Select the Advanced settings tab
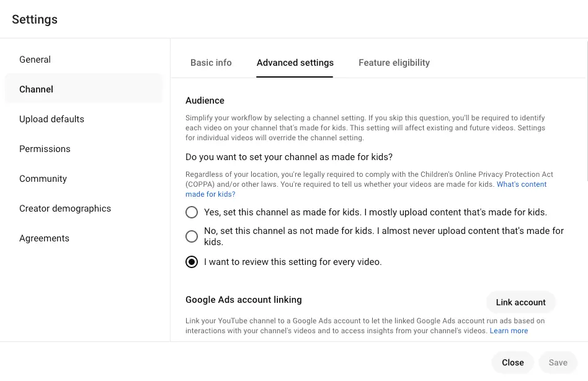This screenshot has width=588, height=381. 295,63
